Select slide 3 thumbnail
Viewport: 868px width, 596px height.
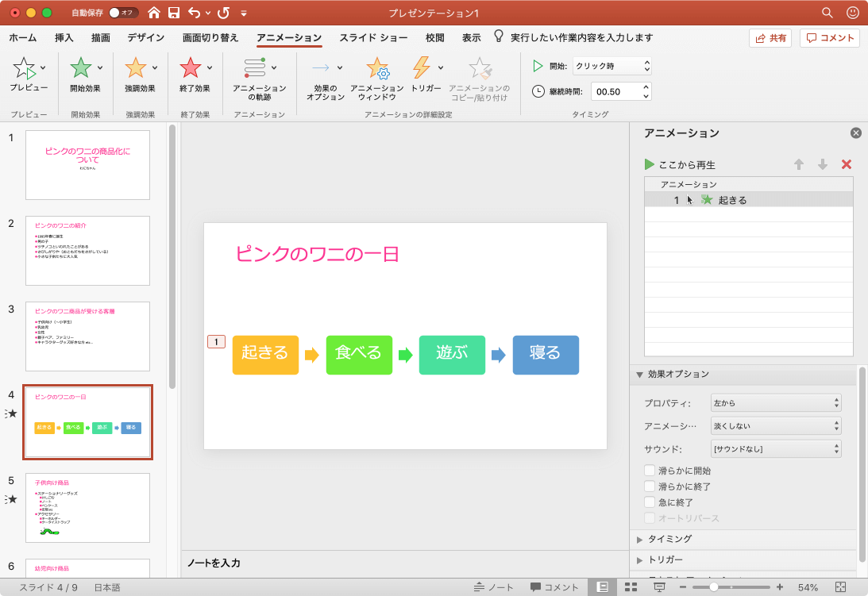pos(87,336)
